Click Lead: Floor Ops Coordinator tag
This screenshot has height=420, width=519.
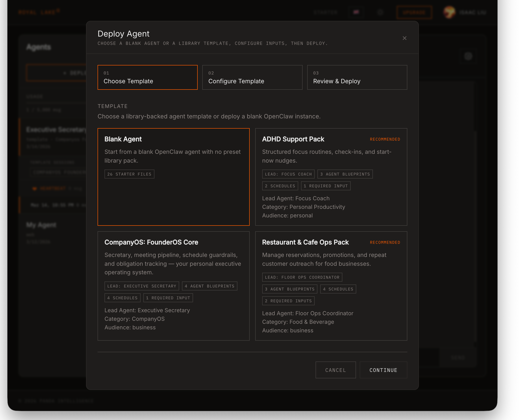click(x=302, y=277)
